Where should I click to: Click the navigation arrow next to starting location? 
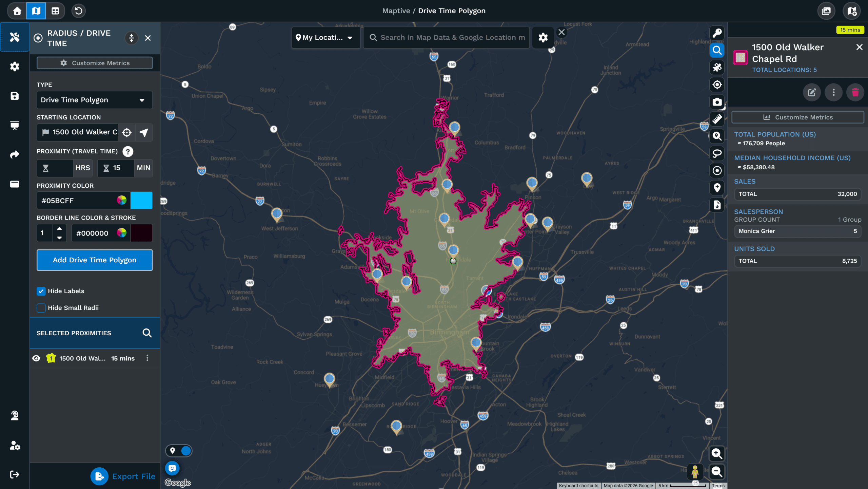pos(144,132)
